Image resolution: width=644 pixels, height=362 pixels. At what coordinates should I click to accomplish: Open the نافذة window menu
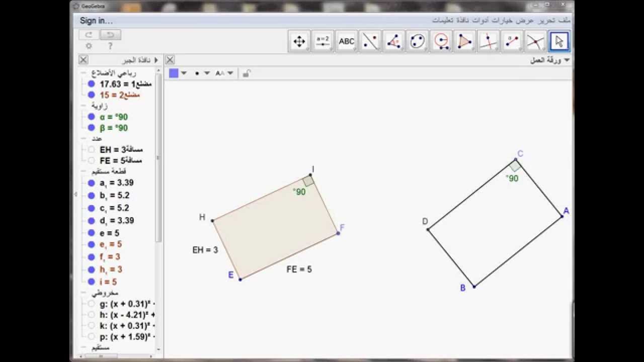[462, 20]
